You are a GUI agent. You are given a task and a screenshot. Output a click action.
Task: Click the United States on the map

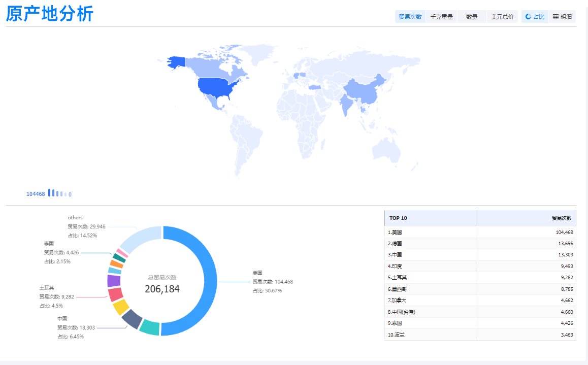(x=217, y=87)
